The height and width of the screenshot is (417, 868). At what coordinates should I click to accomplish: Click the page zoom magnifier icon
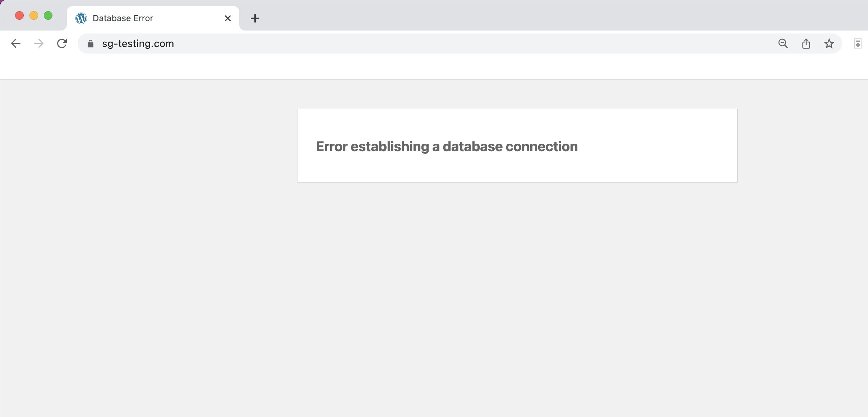[782, 43]
